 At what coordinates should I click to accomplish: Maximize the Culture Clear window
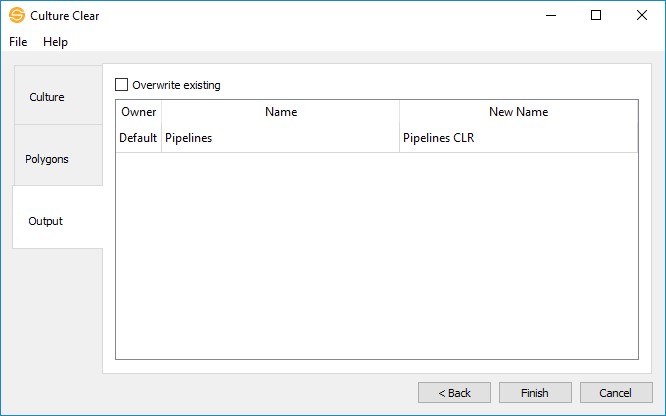pos(596,15)
